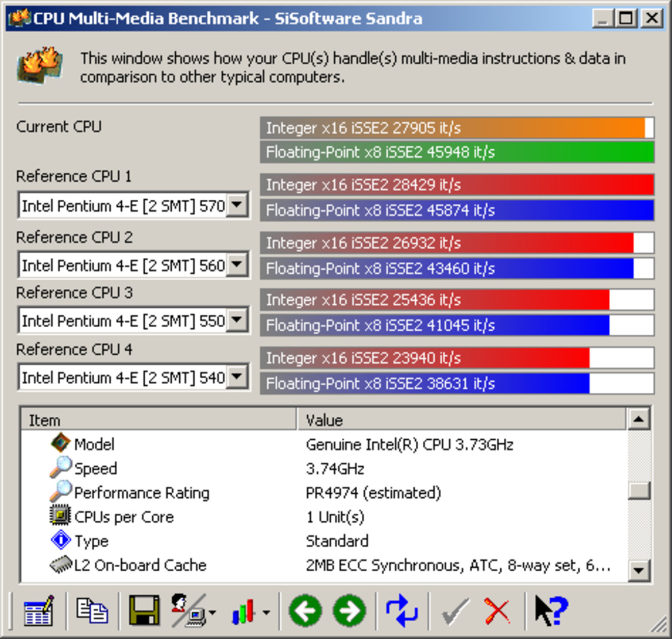Select 'PR4974 (estimated)' value
The height and width of the screenshot is (639, 672).
(x=373, y=493)
